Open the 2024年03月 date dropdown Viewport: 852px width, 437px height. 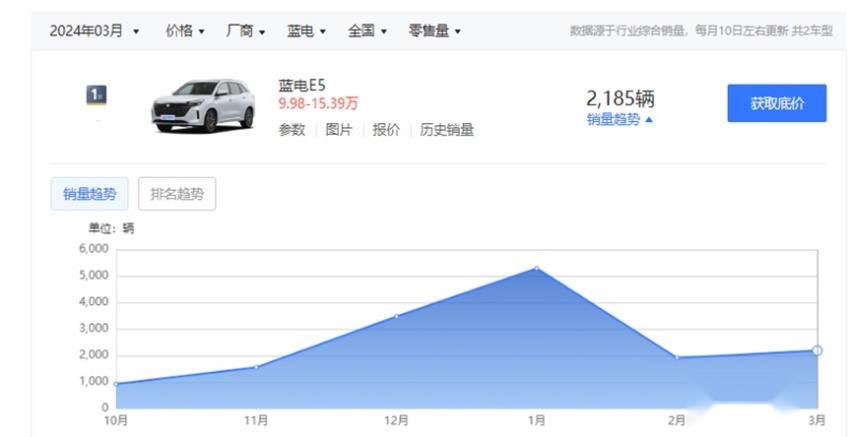click(94, 31)
